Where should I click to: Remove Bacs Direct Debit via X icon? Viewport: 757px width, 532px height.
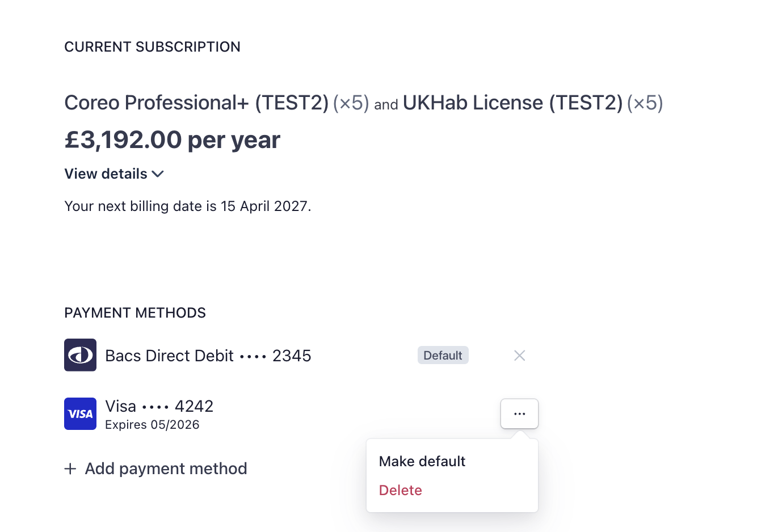pyautogui.click(x=519, y=356)
